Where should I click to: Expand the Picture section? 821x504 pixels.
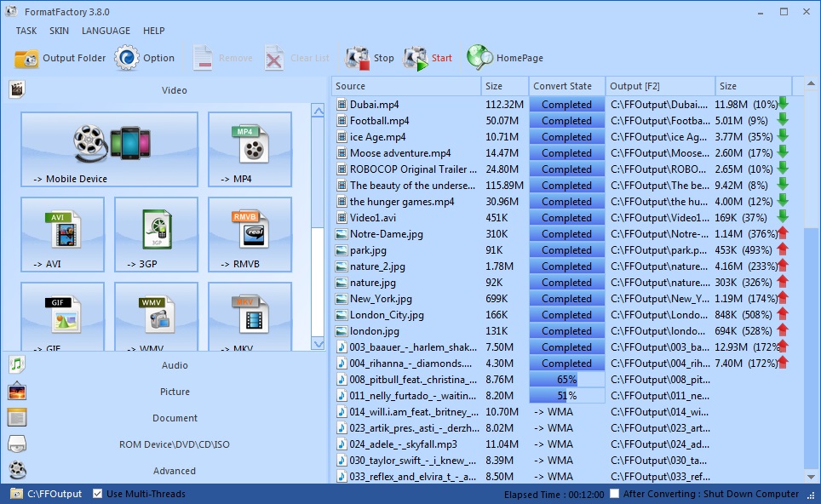175,392
